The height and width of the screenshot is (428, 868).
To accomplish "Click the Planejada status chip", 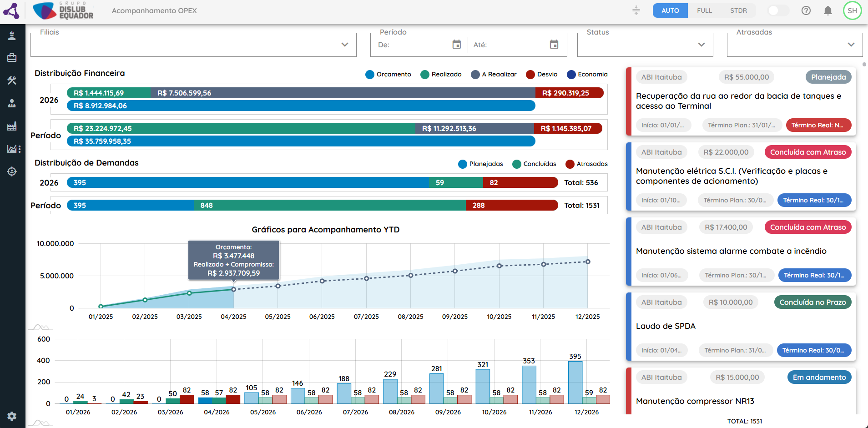I will click(x=828, y=77).
